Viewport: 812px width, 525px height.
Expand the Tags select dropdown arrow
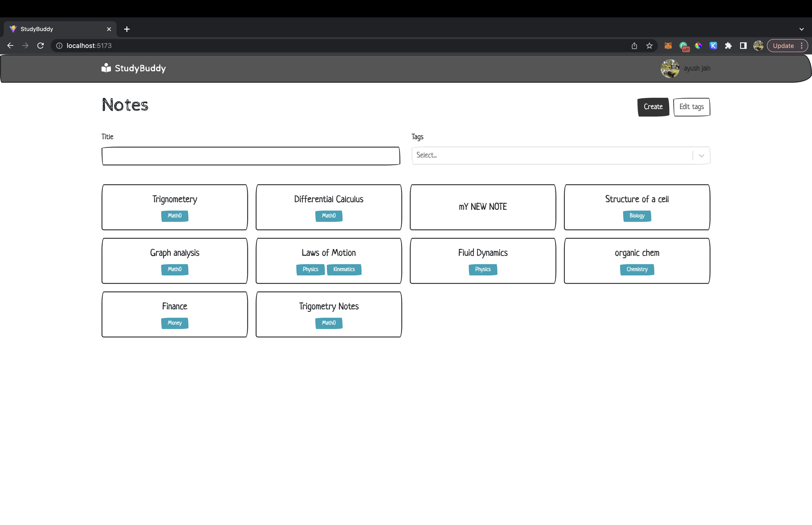click(701, 156)
